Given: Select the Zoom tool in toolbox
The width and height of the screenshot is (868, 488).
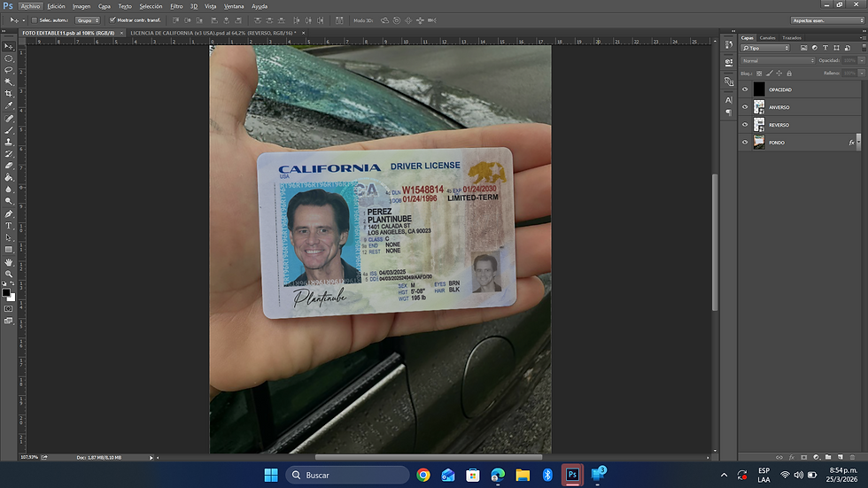Looking at the screenshot, I should coord(8,274).
